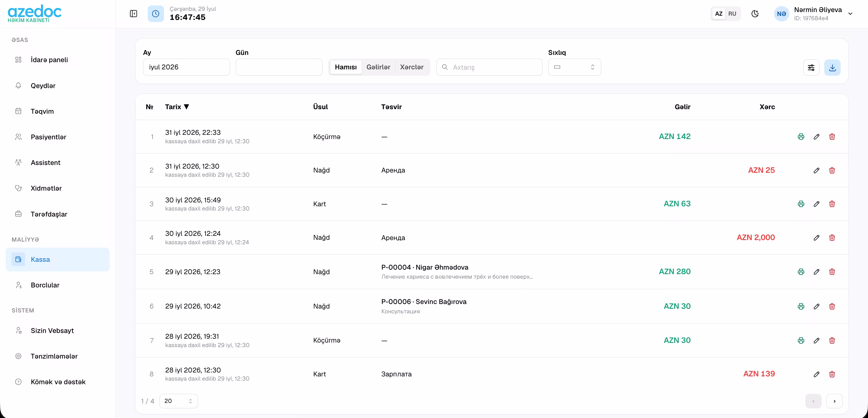Delete the Зарплата AZN 139 expense
This screenshot has height=418, width=868.
pyautogui.click(x=832, y=374)
